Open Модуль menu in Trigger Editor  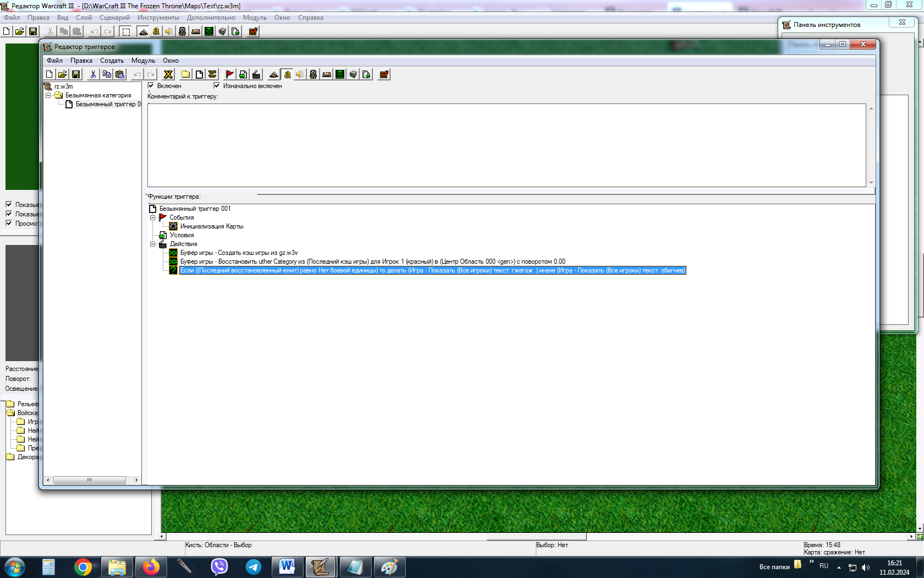[x=143, y=61]
